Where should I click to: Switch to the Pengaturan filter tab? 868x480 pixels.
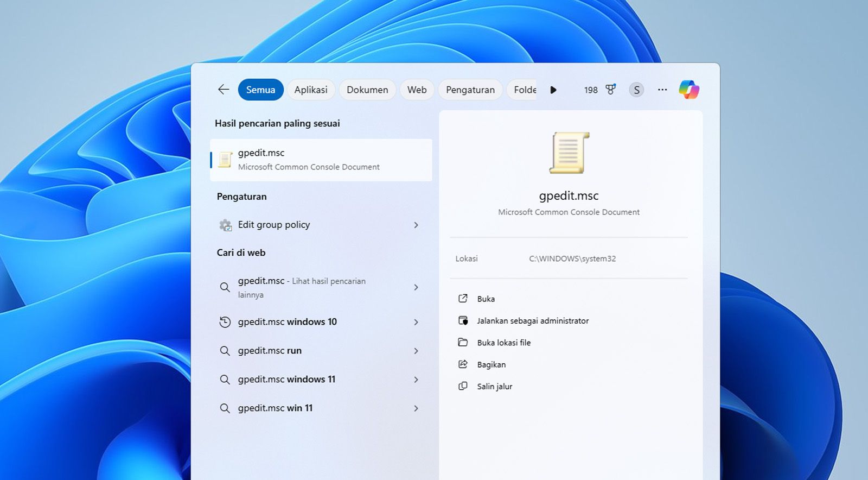470,90
